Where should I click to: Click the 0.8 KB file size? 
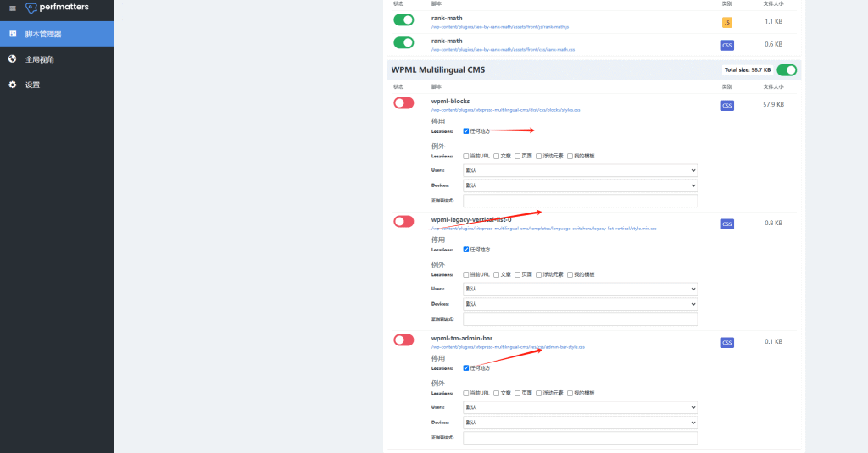pos(773,223)
